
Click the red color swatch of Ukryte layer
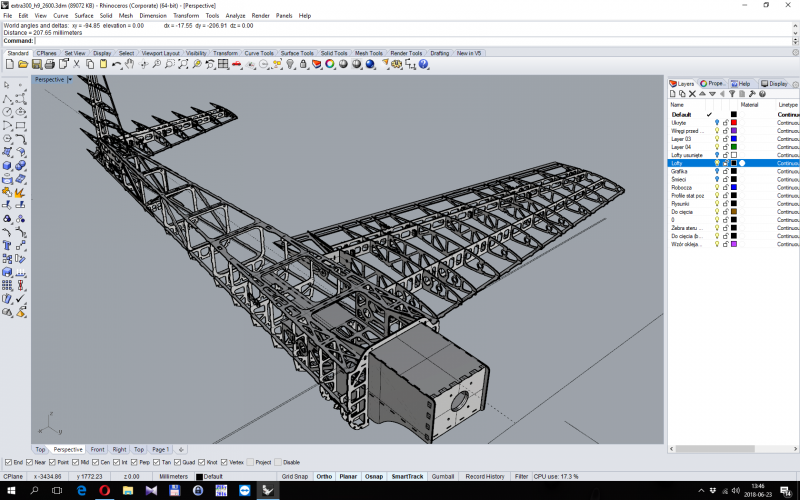(733, 122)
